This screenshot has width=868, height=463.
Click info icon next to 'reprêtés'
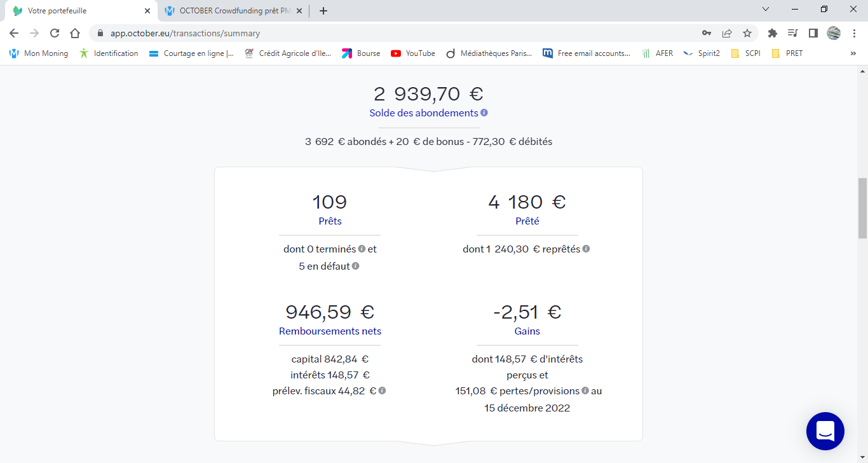tap(586, 249)
